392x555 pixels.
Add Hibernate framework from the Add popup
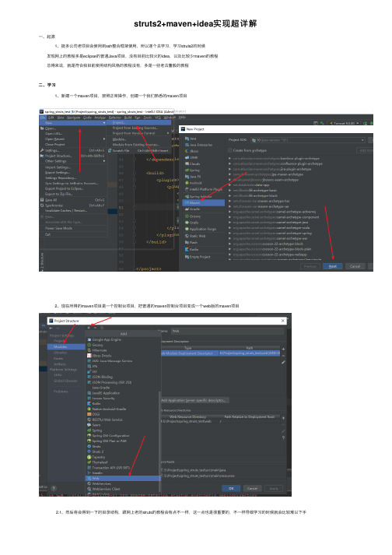[x=97, y=350]
